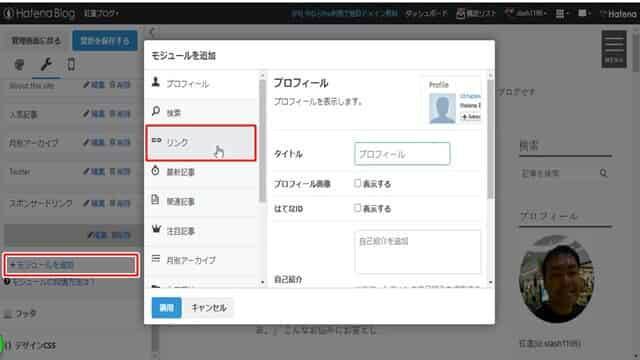Click the Hatena Blog logo
This screenshot has width=640, height=360.
click(39, 13)
